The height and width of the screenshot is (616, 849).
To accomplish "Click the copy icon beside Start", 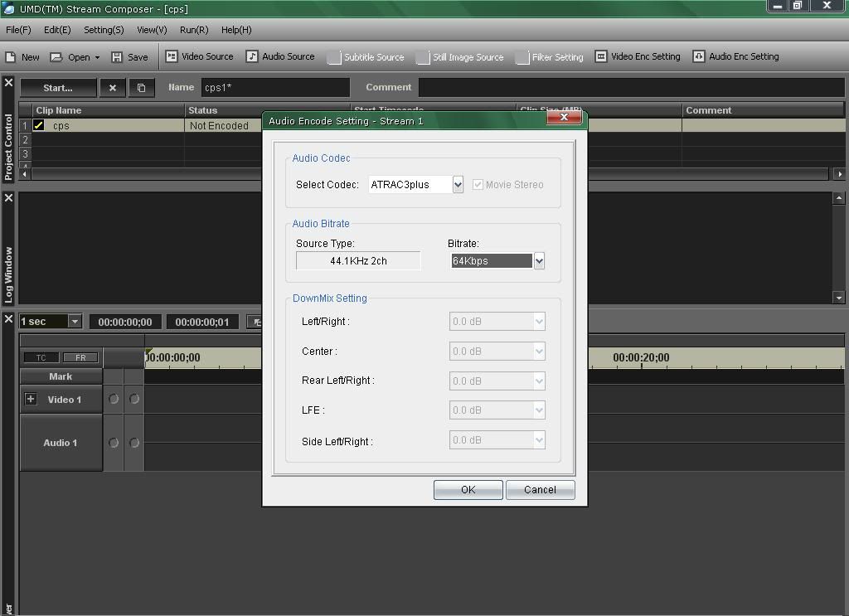I will (x=141, y=88).
